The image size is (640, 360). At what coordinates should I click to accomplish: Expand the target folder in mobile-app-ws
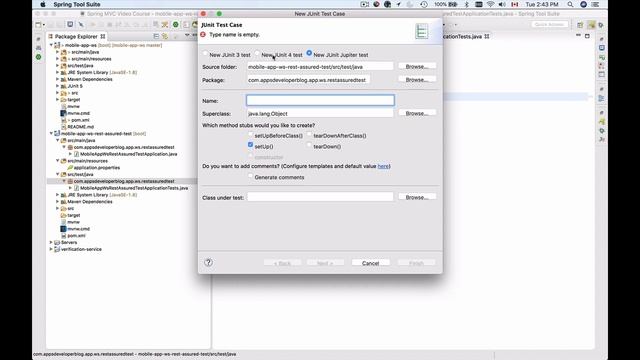pos(58,100)
